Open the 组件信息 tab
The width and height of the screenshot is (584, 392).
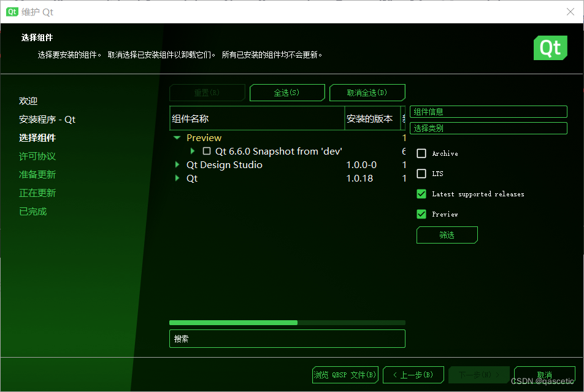click(x=488, y=112)
